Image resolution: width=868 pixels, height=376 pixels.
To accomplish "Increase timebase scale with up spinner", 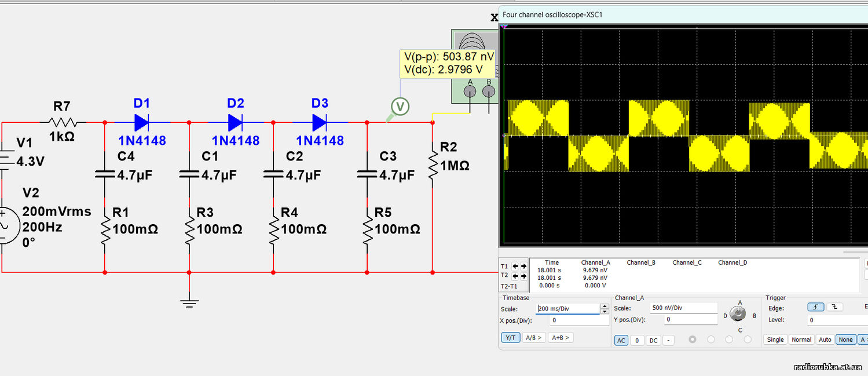I will [x=605, y=306].
